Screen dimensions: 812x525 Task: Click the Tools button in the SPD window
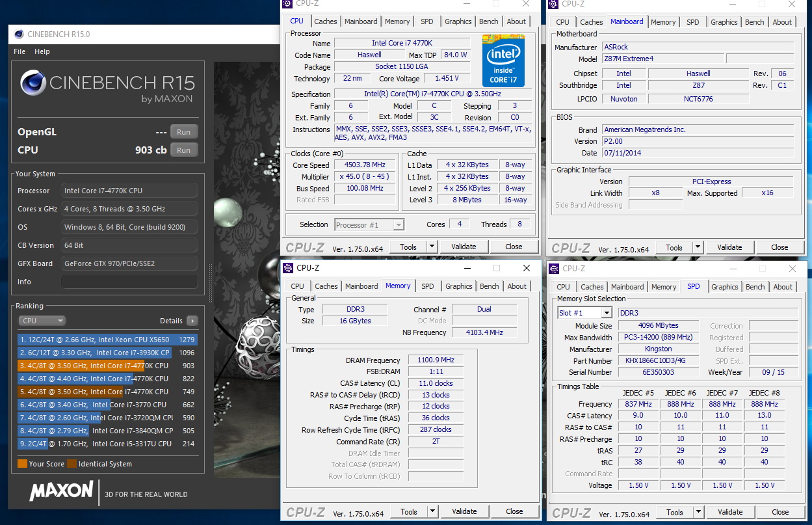[x=675, y=512]
